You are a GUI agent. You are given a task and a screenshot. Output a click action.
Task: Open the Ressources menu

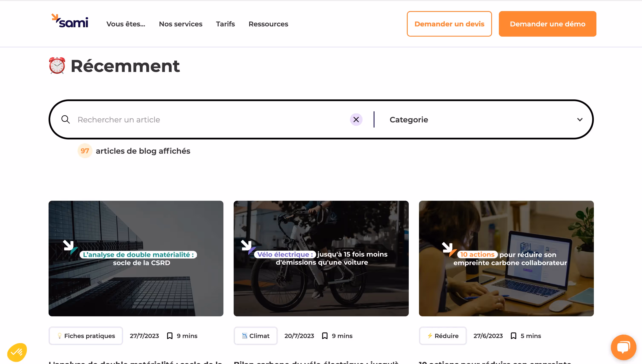[268, 24]
